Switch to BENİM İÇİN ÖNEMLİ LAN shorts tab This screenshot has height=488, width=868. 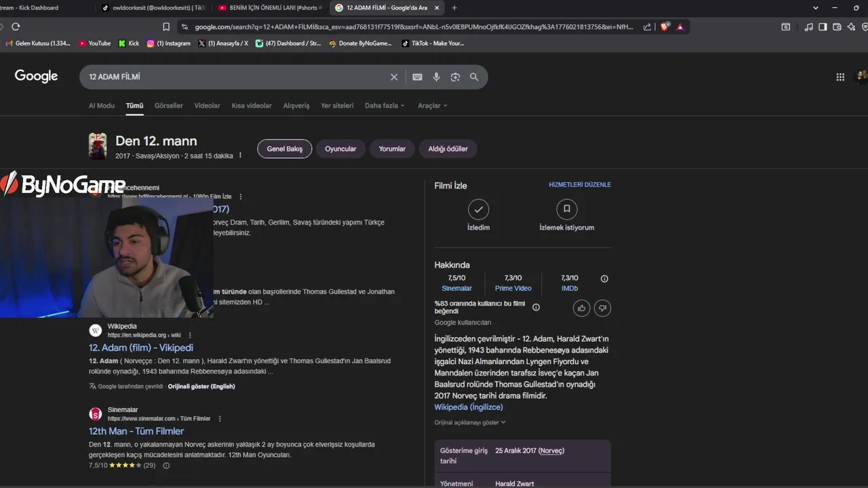(270, 7)
